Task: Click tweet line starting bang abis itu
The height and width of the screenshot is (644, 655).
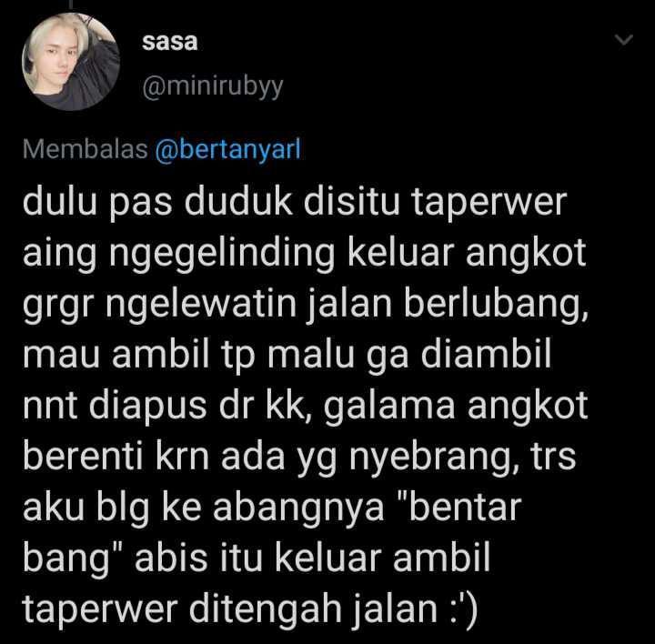Action: coord(256,559)
